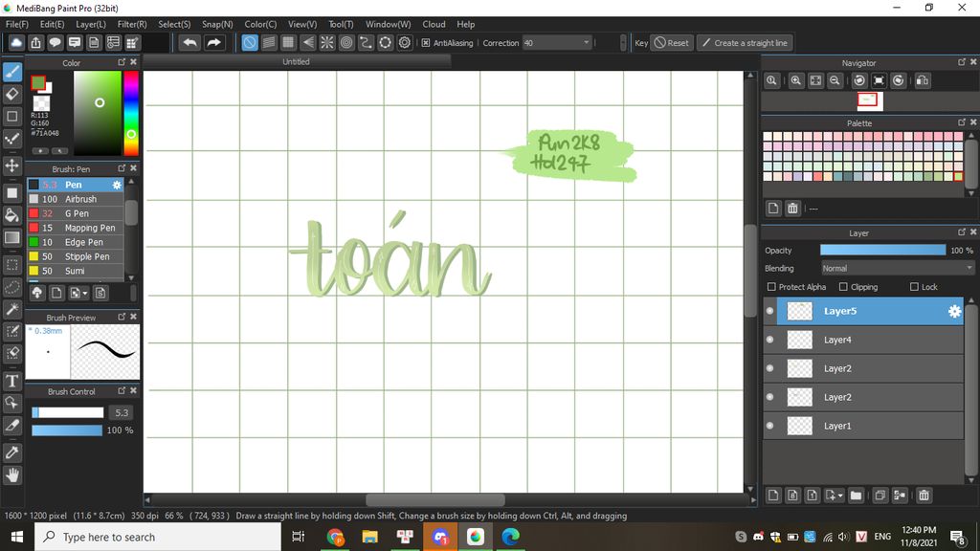This screenshot has height=551, width=980.
Task: Open Microsoft Edge from taskbar
Action: [511, 537]
